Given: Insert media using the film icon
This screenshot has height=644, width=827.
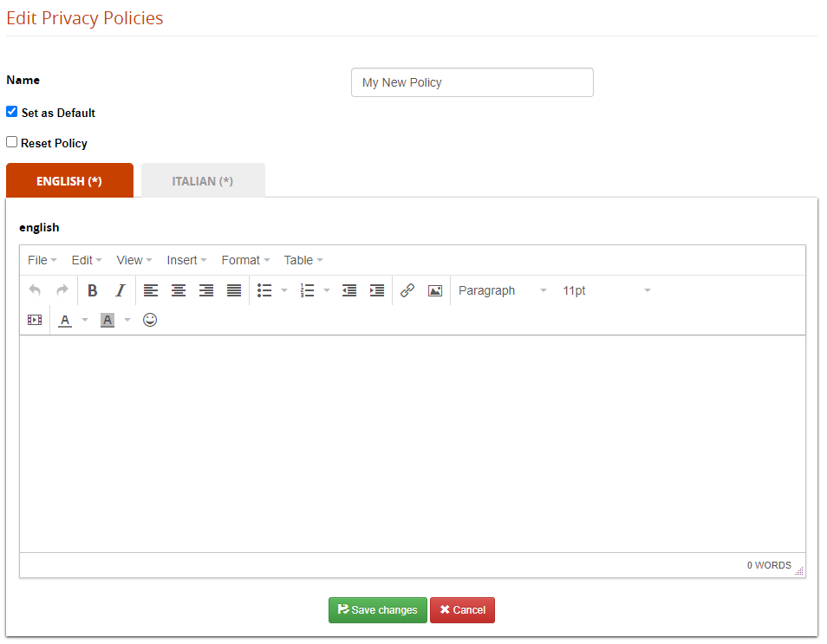Looking at the screenshot, I should [35, 320].
